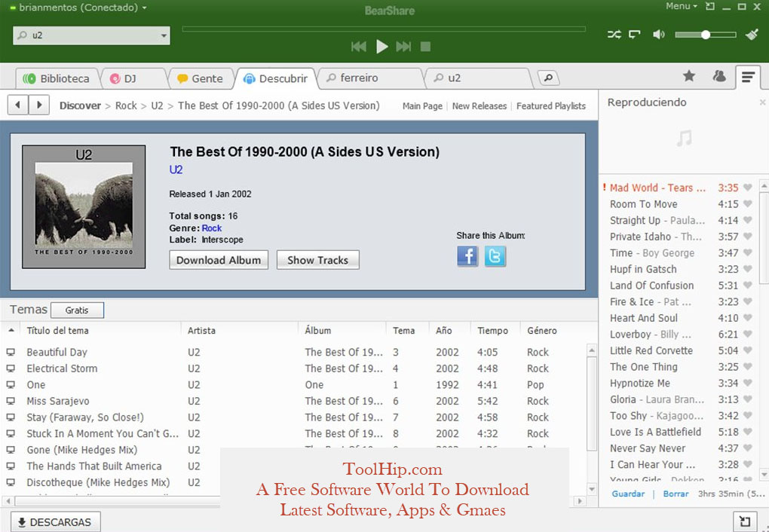The width and height of the screenshot is (769, 532).
Task: Open the friends people icon
Action: tap(719, 76)
